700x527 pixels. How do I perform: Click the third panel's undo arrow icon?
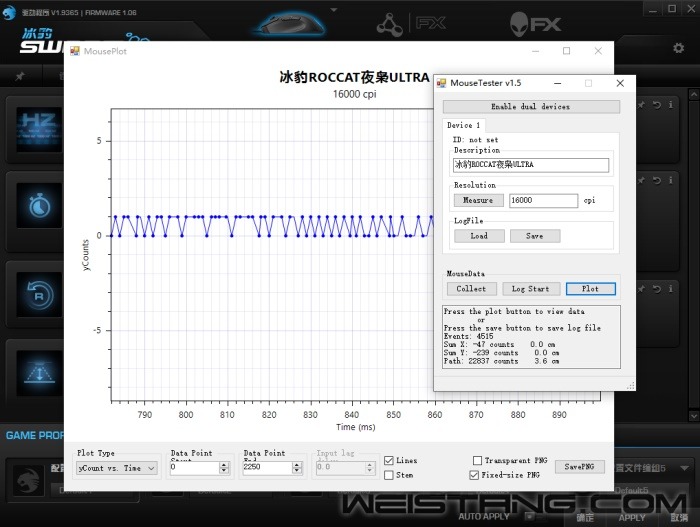[657, 289]
